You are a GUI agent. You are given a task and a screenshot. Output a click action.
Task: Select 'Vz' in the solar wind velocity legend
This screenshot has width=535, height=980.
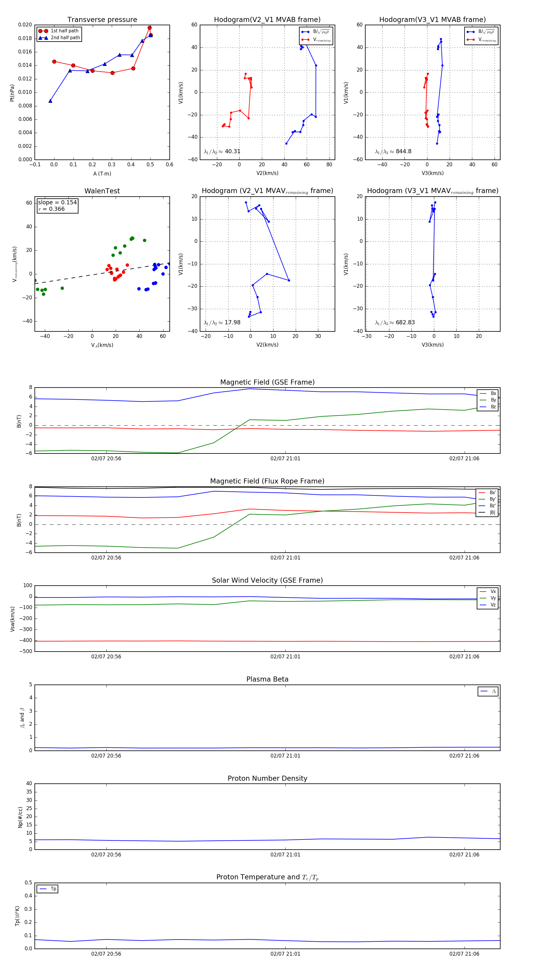[488, 605]
